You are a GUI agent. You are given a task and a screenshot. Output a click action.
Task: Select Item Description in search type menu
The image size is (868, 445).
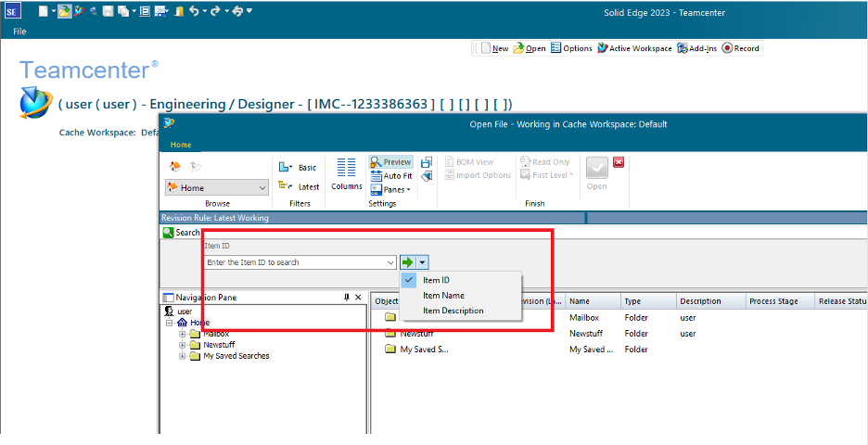[x=461, y=311]
